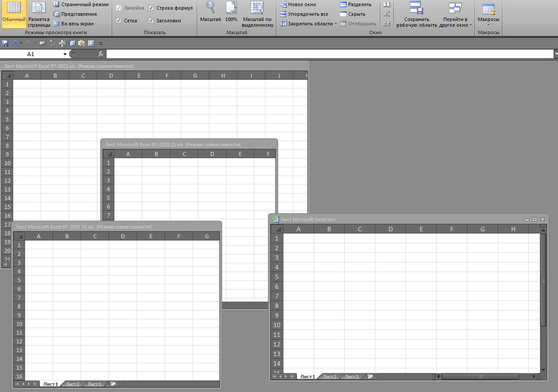Go to first sheet in Excel.xlsx window
Image resolution: width=558 pixels, height=392 pixels.
pyautogui.click(x=274, y=376)
